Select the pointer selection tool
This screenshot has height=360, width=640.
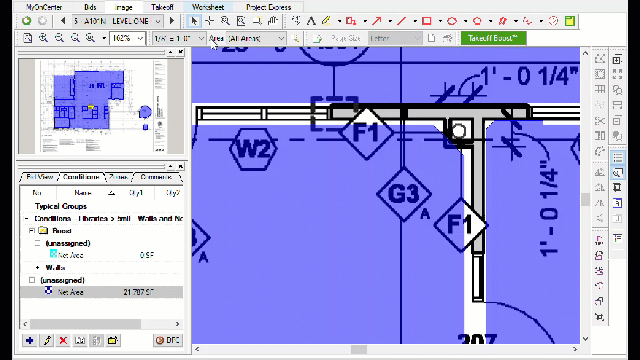(194, 21)
